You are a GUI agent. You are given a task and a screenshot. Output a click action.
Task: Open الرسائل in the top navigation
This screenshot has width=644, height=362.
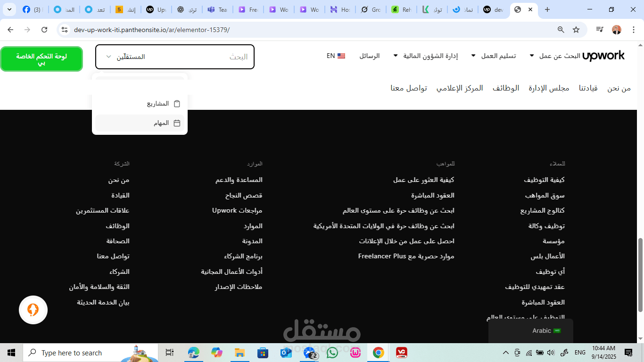point(370,56)
